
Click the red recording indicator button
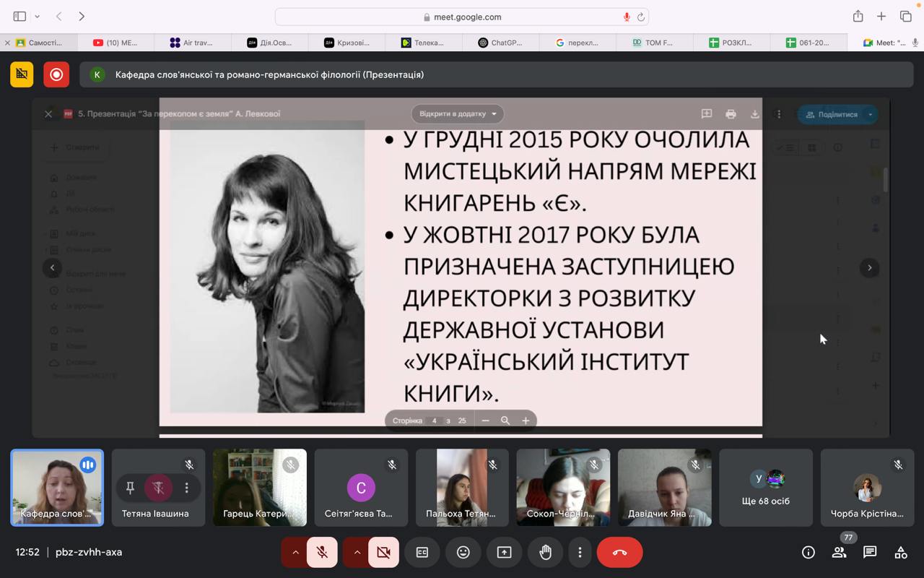pyautogui.click(x=56, y=74)
